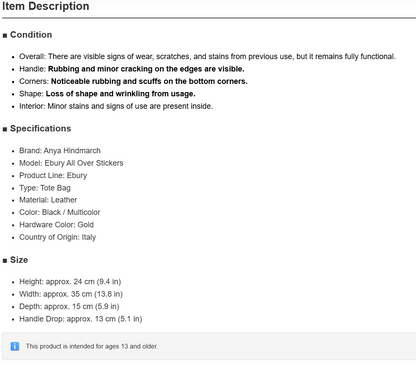Click the 'Type: Tote Bag' line
This screenshot has height=366, width=416.
(x=45, y=188)
